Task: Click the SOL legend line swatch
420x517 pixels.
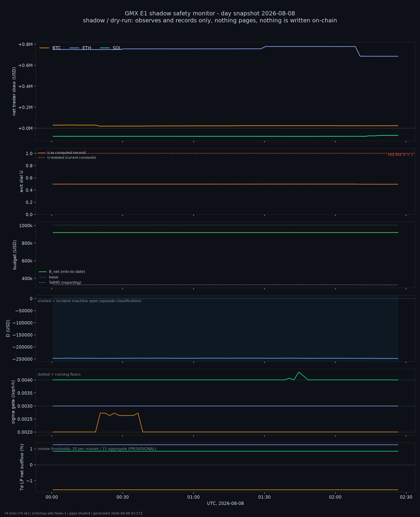Action: (x=105, y=48)
